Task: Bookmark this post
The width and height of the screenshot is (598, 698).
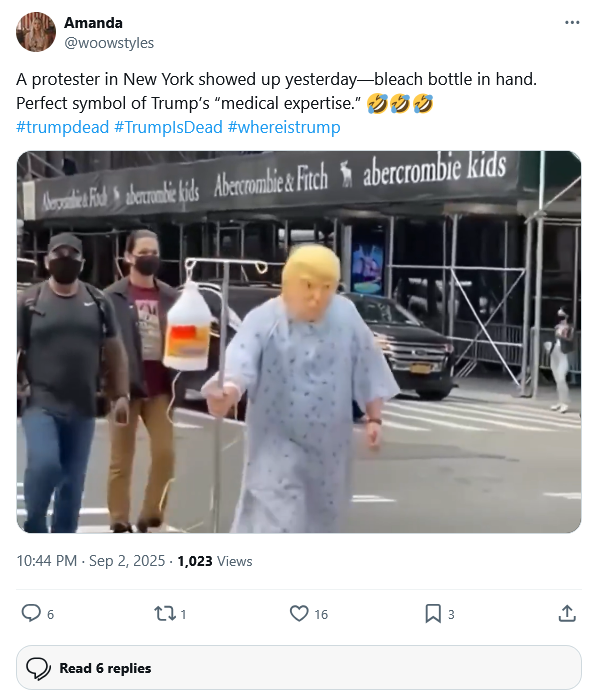Action: 433,613
